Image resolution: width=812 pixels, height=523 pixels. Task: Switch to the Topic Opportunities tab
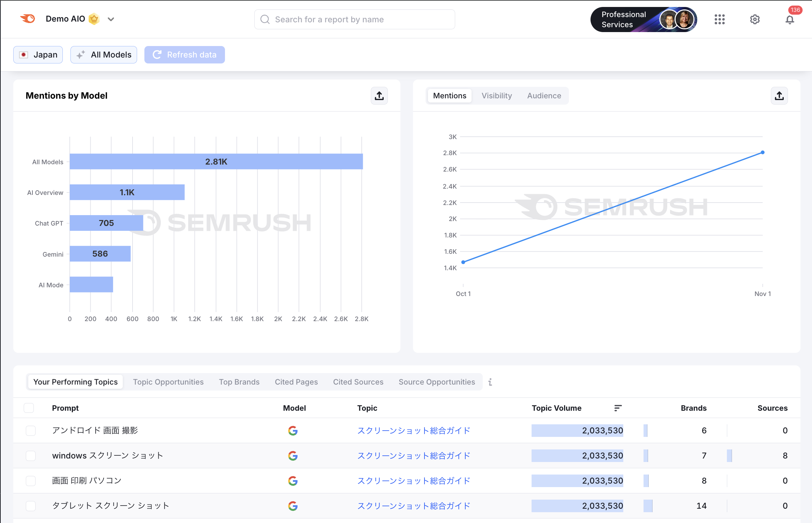click(168, 382)
